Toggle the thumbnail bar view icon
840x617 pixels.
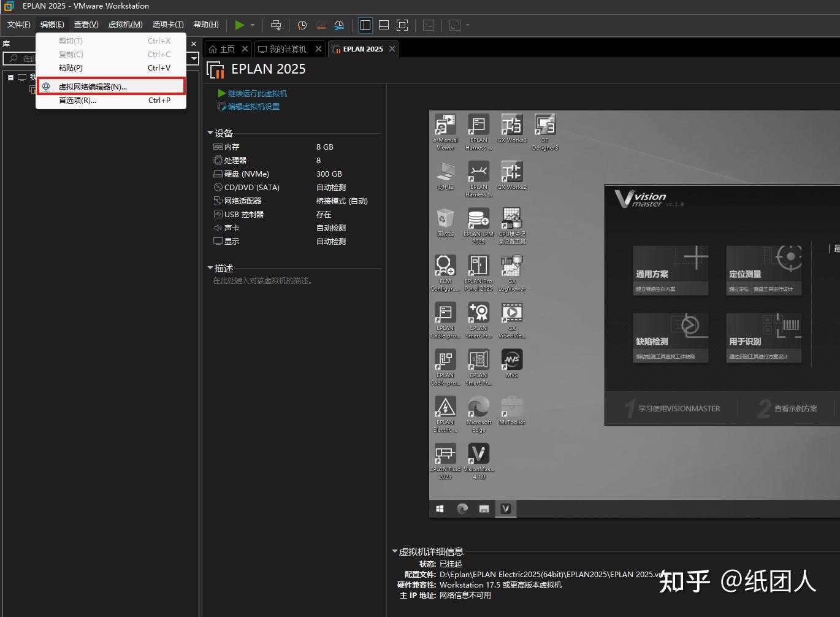pyautogui.click(x=384, y=25)
